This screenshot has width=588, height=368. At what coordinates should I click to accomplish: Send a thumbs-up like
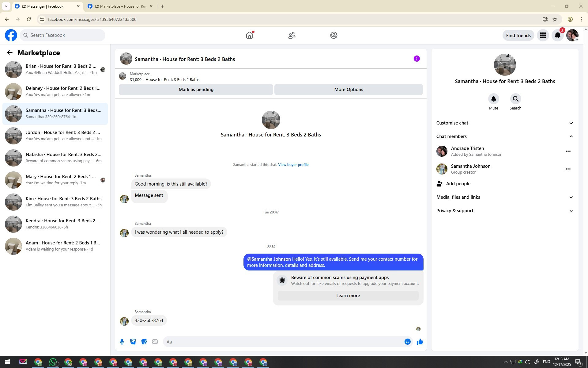(x=420, y=342)
